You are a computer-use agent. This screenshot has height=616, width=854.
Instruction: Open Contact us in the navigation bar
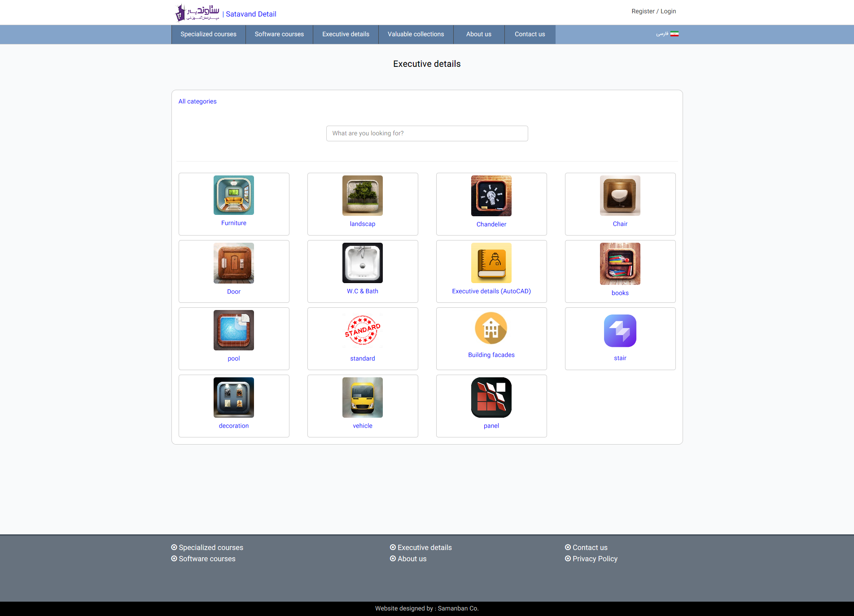point(530,34)
